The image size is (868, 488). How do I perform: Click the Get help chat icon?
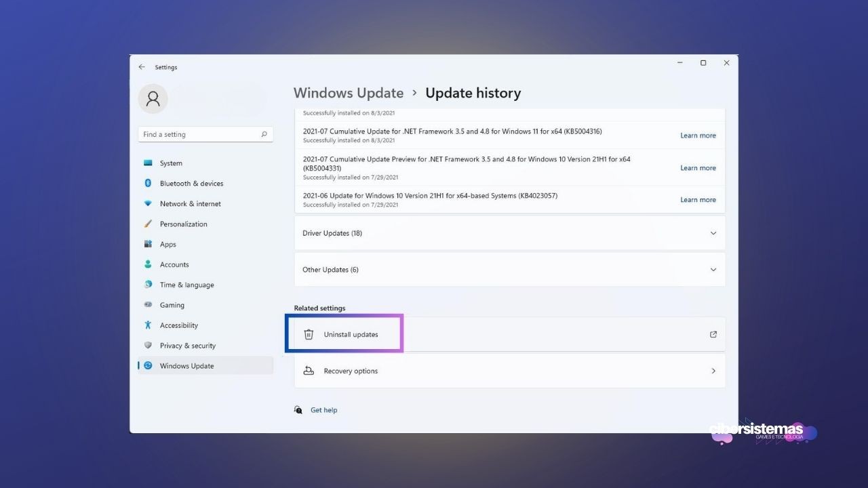(298, 410)
